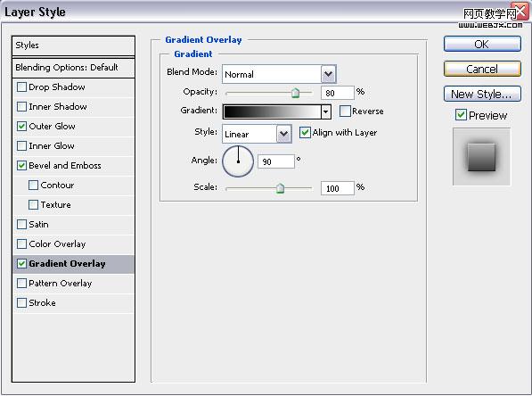Toggle the Preview checkbox
This screenshot has height=396, width=532.
[461, 115]
